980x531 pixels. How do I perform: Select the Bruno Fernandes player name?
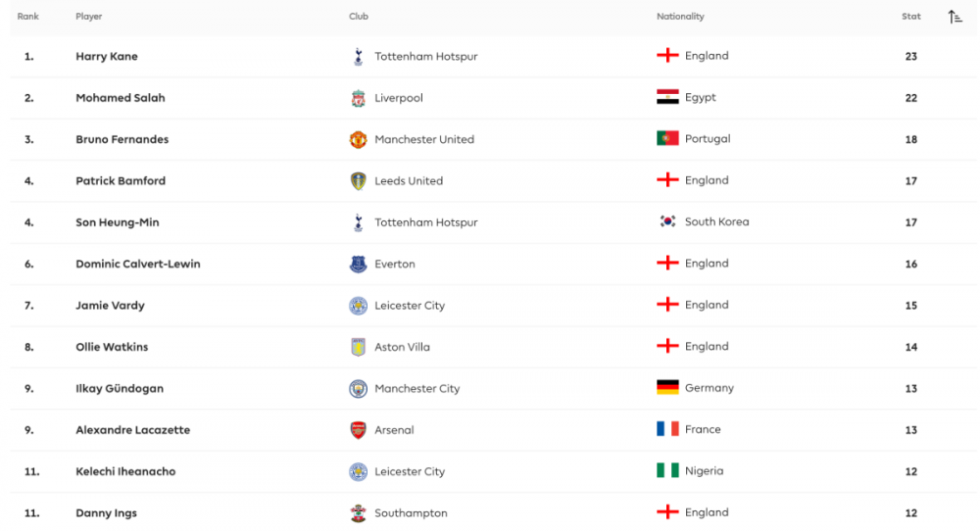click(122, 139)
